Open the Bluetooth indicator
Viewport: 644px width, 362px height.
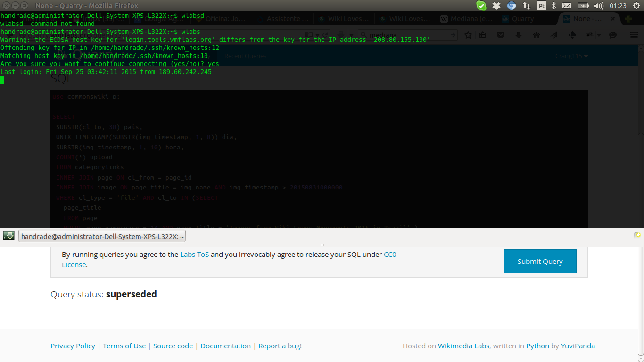click(554, 6)
